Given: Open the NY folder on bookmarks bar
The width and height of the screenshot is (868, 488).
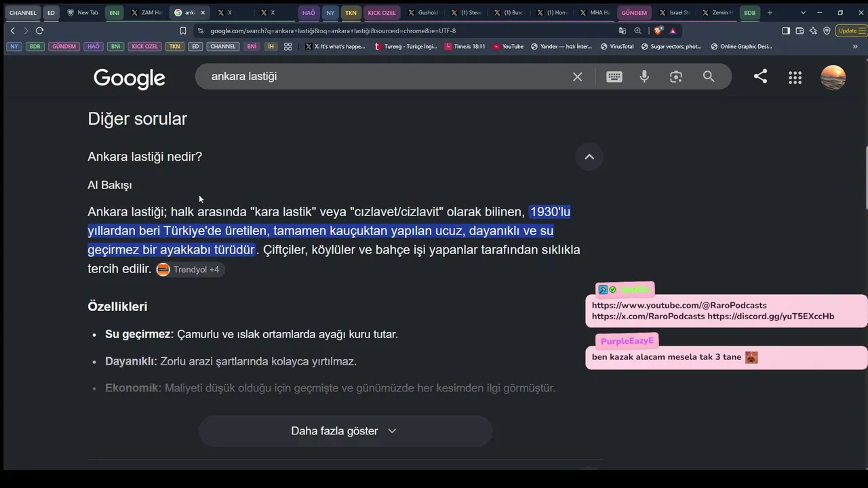Looking at the screenshot, I should [14, 46].
